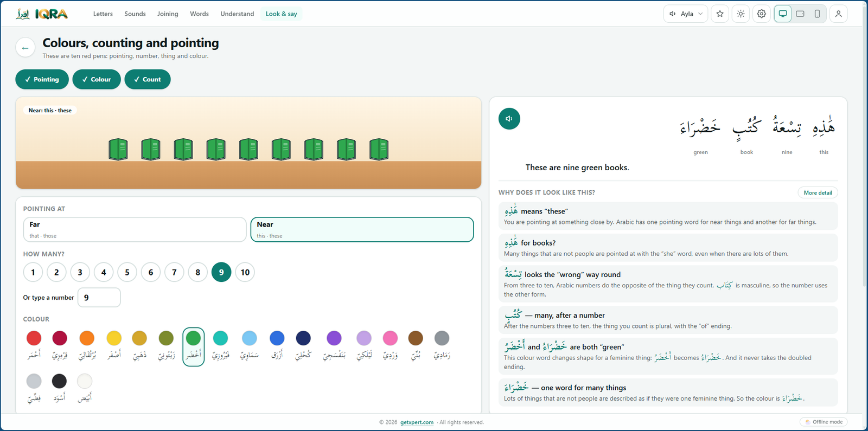Toggle the Colour chip
Image resolution: width=868 pixels, height=431 pixels.
(97, 79)
